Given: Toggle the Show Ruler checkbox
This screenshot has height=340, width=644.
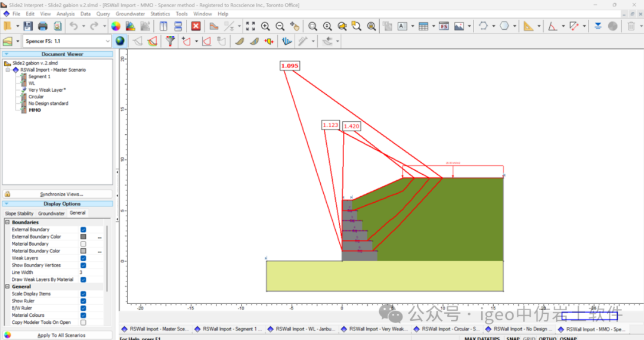Looking at the screenshot, I should point(83,301).
